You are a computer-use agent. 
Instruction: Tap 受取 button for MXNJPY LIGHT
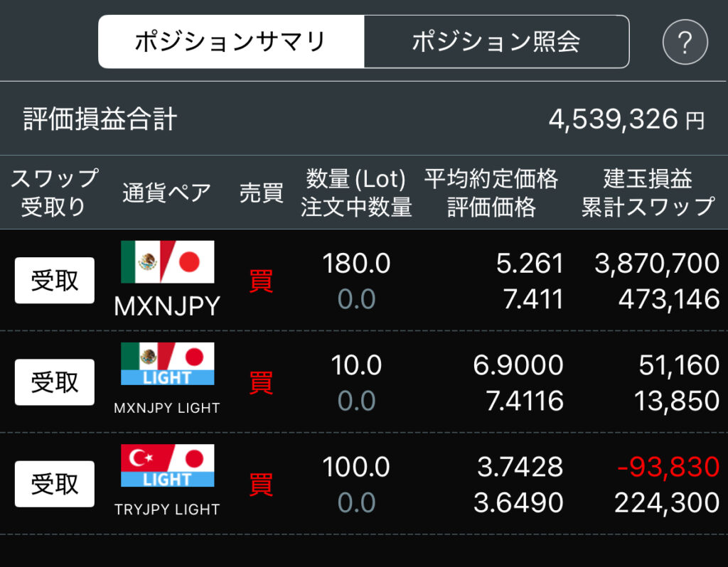(x=54, y=382)
